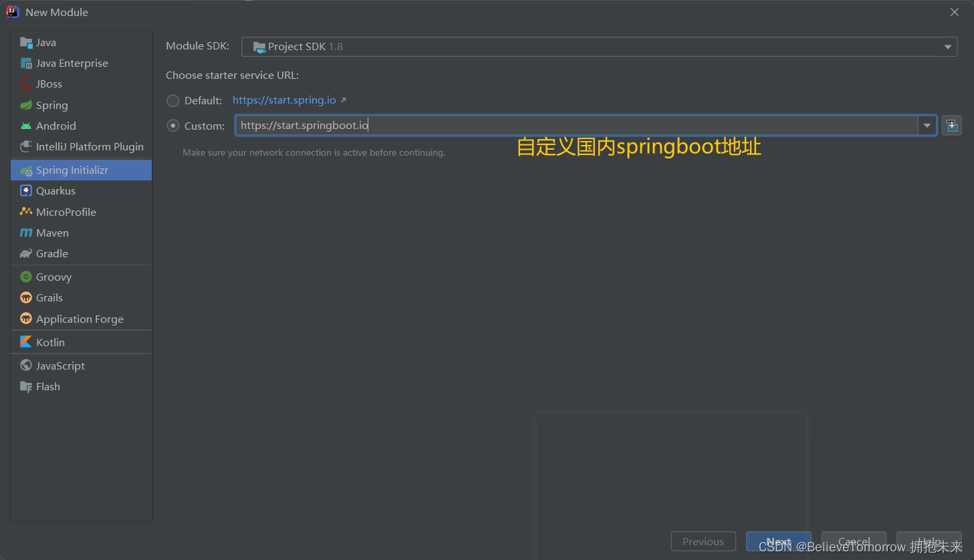Select the Flash folder icon
This screenshot has width=974, height=560.
tap(26, 386)
